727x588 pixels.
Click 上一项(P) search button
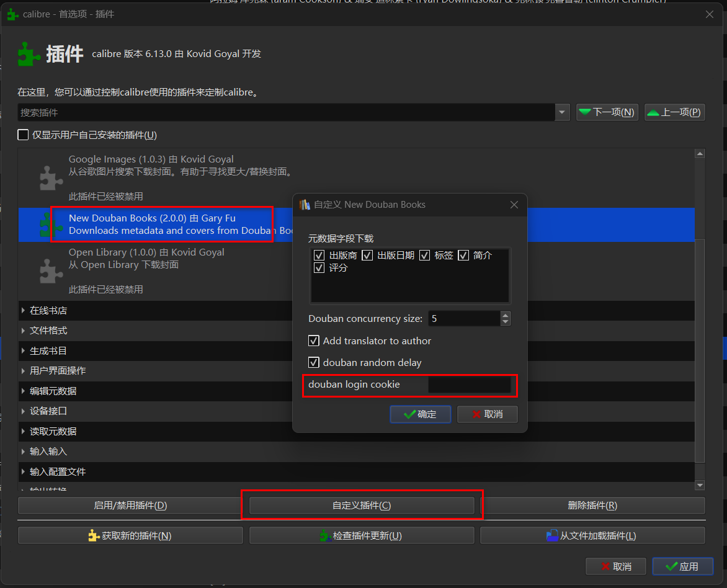(675, 112)
